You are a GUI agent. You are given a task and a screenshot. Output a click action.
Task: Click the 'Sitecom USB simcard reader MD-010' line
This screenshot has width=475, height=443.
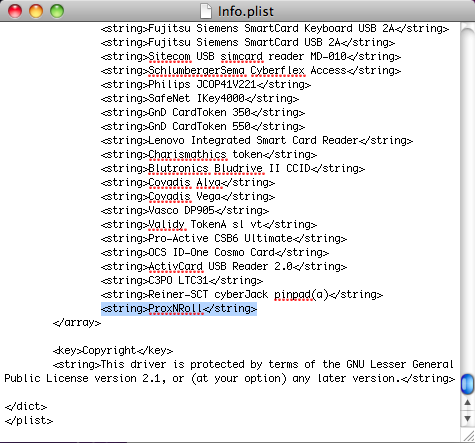(x=251, y=57)
